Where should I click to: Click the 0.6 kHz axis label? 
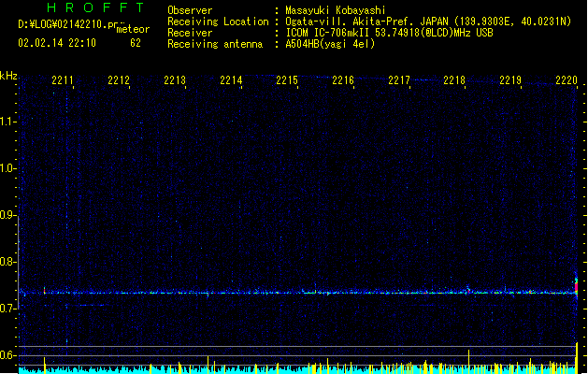[x=7, y=355]
